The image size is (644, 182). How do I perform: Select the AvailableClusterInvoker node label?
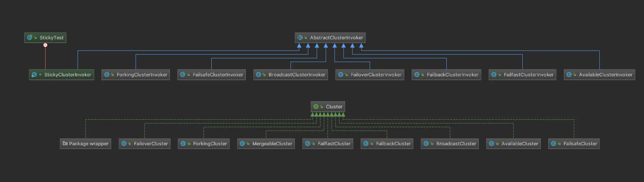606,75
